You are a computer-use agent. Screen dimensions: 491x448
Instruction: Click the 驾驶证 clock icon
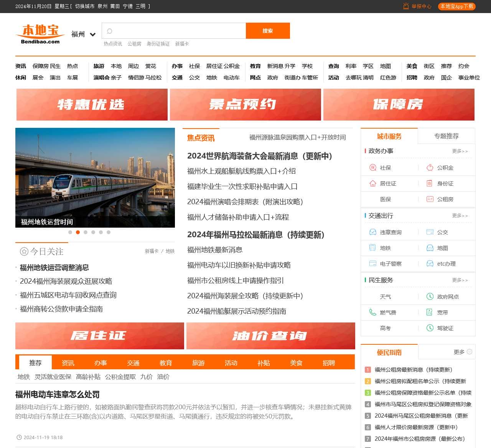pos(430,328)
